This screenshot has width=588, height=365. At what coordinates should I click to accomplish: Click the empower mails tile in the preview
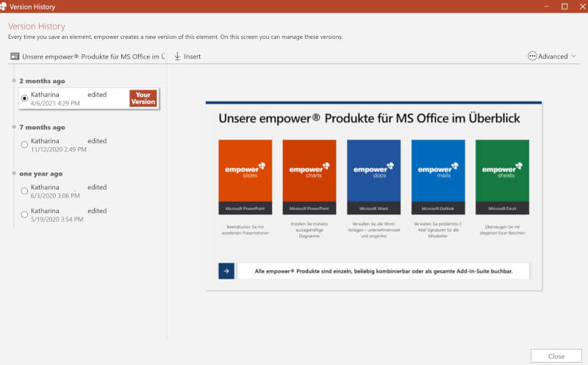click(438, 177)
